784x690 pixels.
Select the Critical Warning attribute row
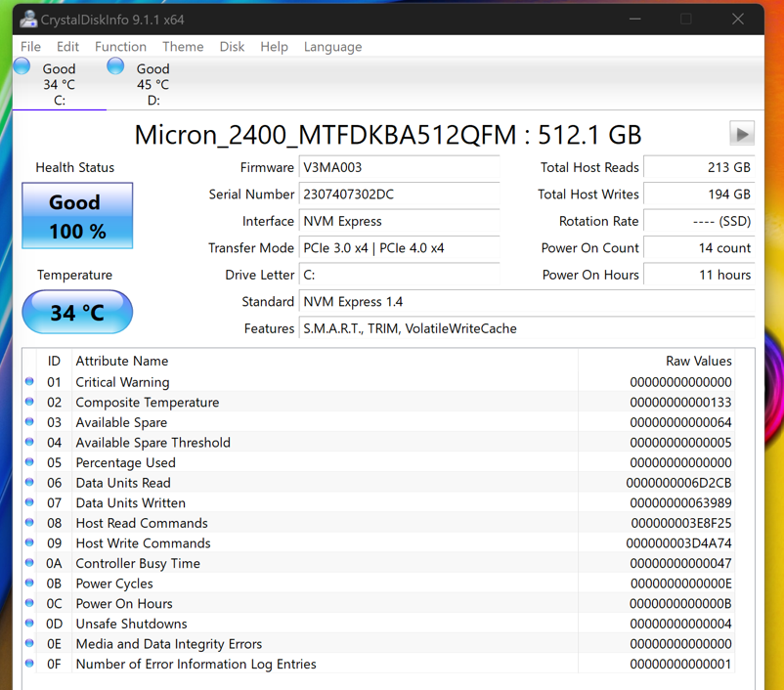379,382
